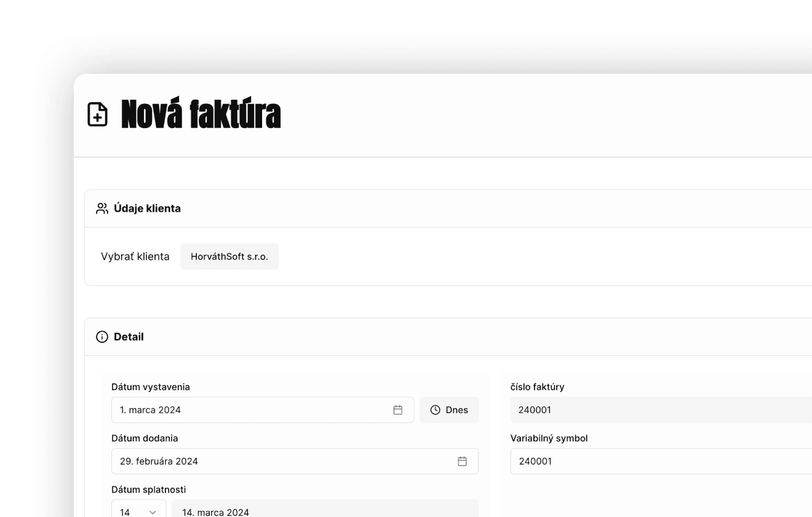Click the new invoice file-plus icon
The width and height of the screenshot is (812, 517).
point(97,114)
